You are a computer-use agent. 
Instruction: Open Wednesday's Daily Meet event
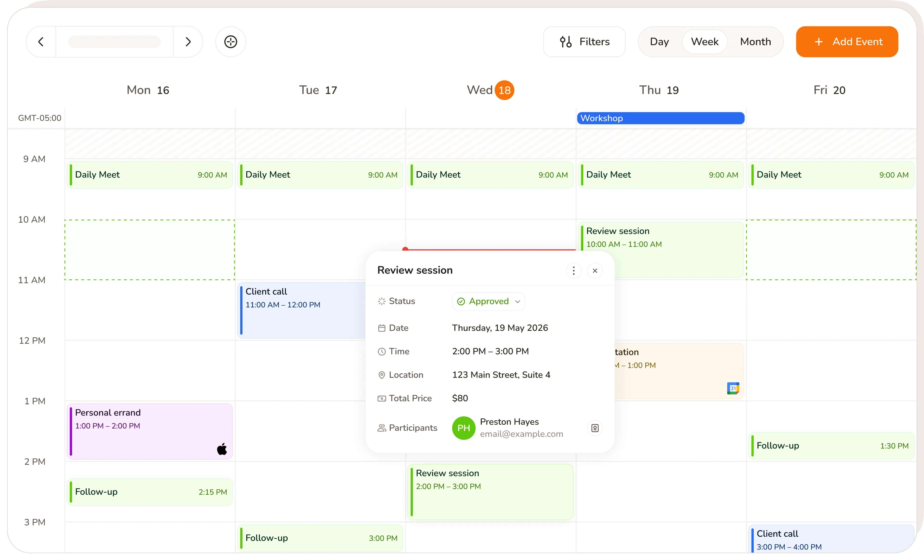coord(490,175)
